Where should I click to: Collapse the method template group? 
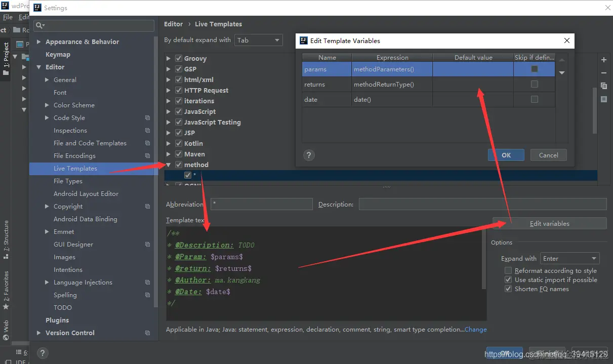(x=169, y=165)
